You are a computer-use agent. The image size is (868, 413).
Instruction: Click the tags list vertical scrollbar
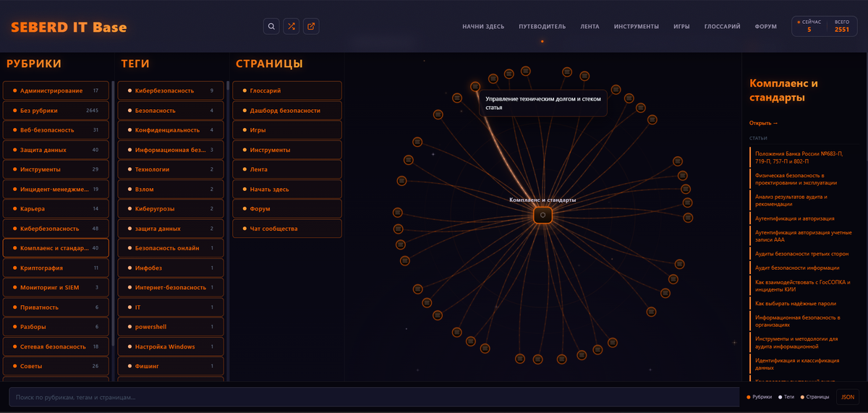229,217
